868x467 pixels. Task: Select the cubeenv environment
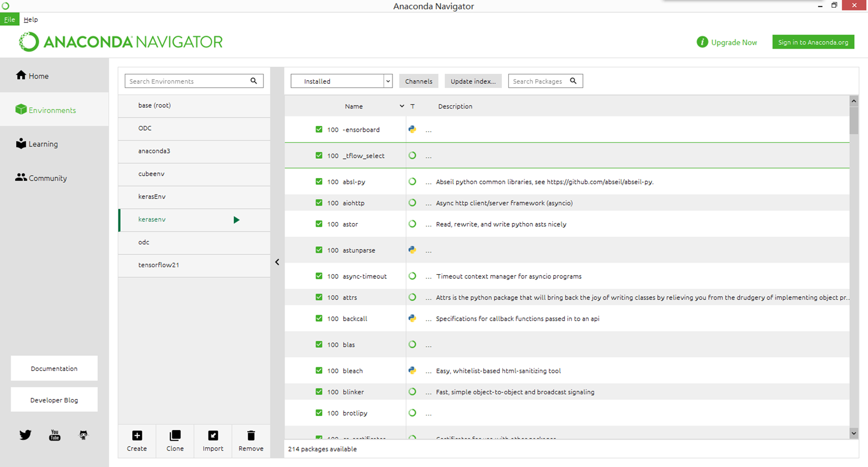tap(194, 174)
